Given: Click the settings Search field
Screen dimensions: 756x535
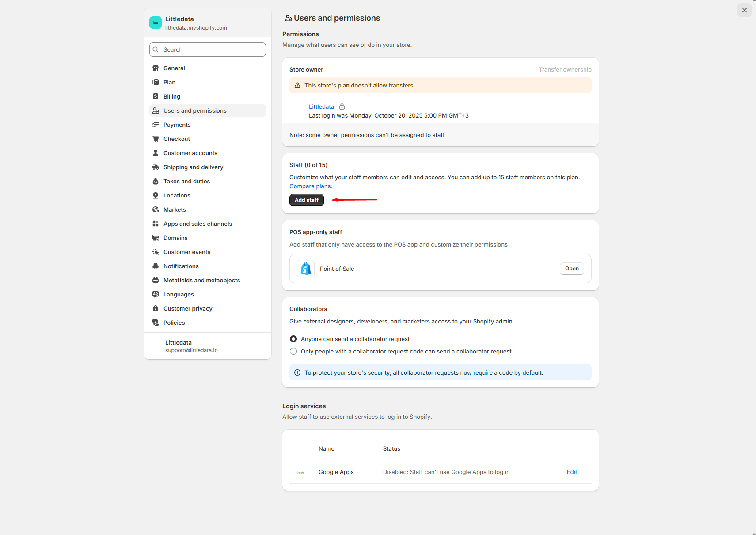Looking at the screenshot, I should pyautogui.click(x=208, y=49).
